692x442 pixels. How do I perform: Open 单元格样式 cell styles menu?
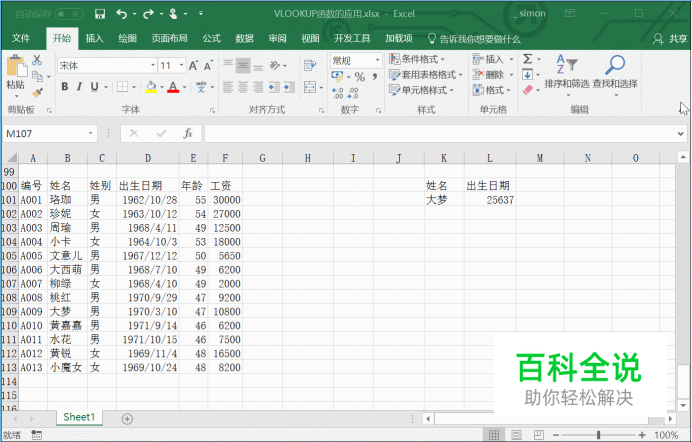421,90
